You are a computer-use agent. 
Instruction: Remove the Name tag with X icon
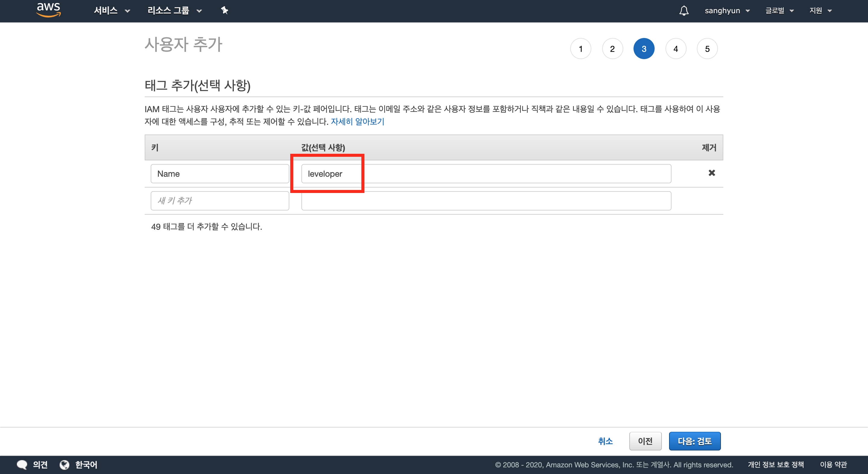(x=711, y=173)
